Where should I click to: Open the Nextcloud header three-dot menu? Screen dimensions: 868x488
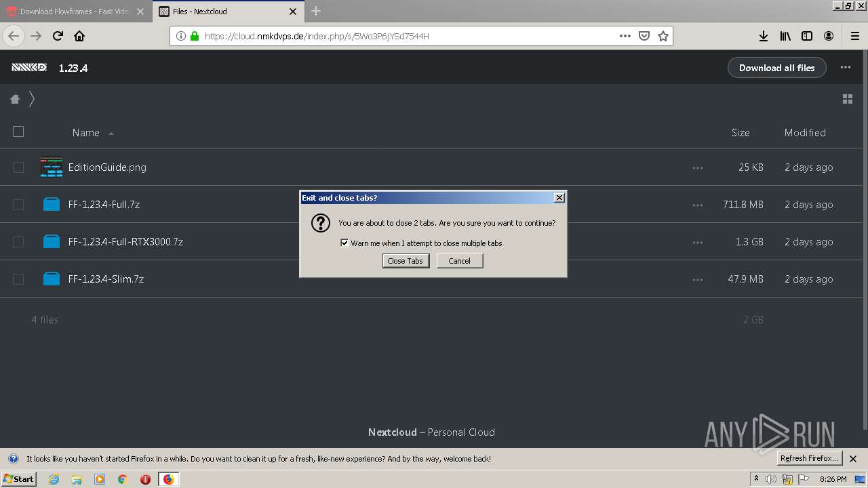tap(846, 67)
